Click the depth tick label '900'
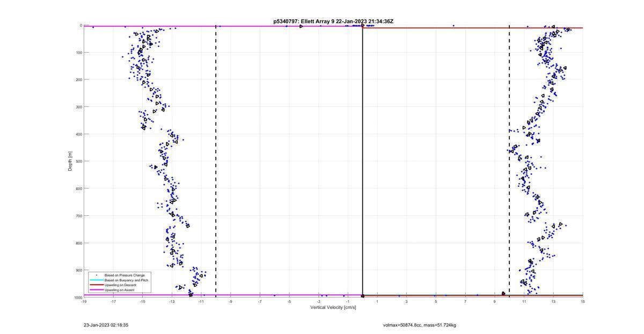Image resolution: width=644 pixels, height=334 pixels. click(78, 270)
